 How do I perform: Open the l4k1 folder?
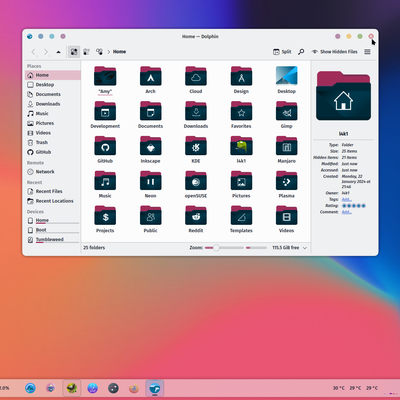tap(241, 150)
